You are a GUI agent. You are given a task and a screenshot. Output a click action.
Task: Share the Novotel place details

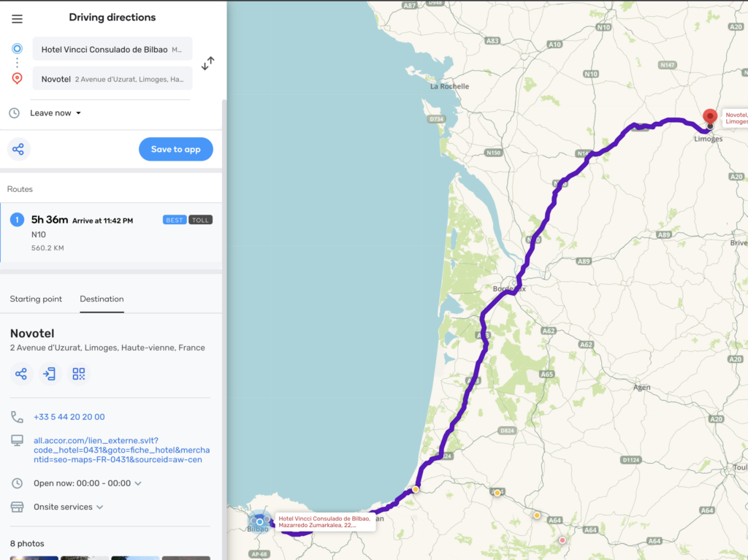tap(21, 374)
